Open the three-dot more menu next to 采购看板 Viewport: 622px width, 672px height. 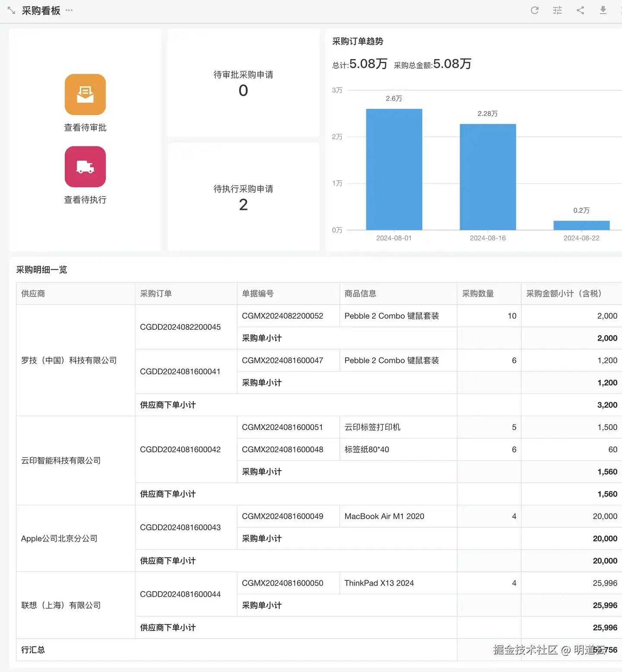[x=69, y=10]
